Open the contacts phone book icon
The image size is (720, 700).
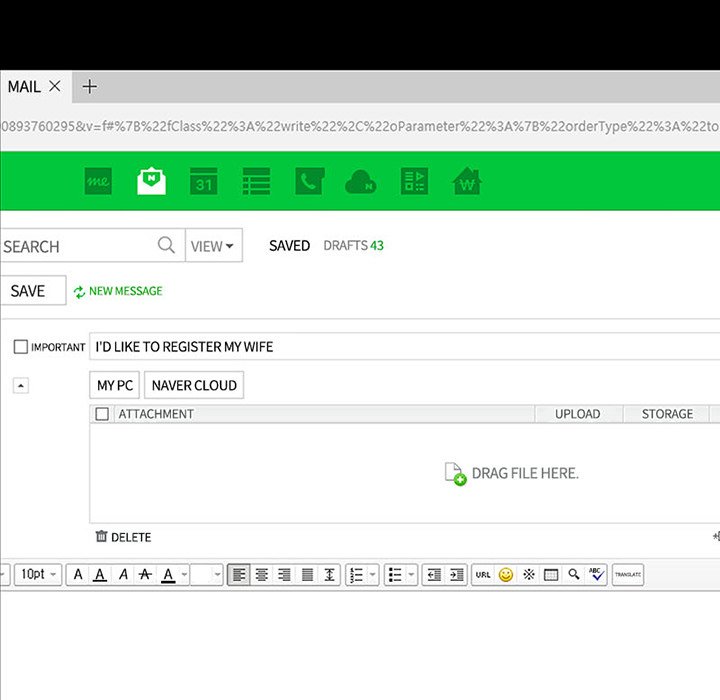click(308, 181)
